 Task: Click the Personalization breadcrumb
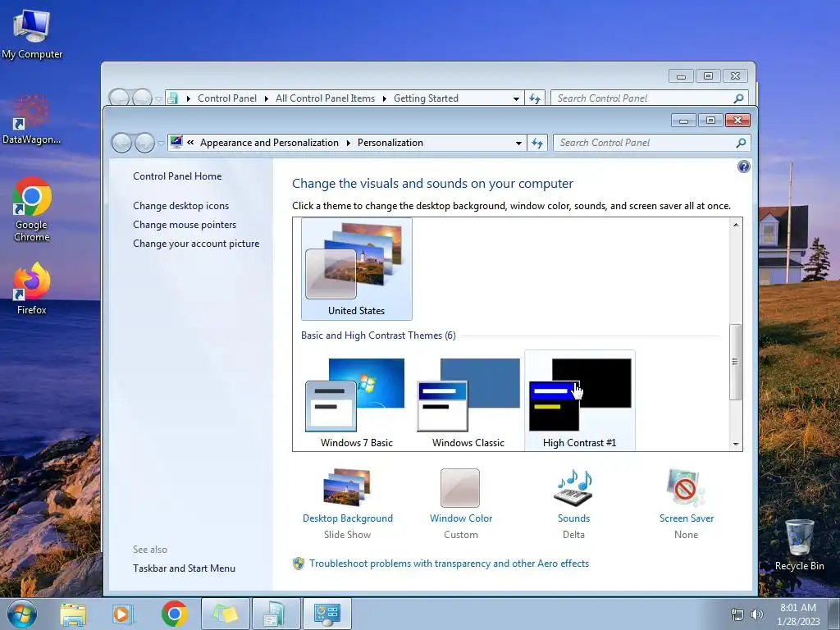click(390, 143)
